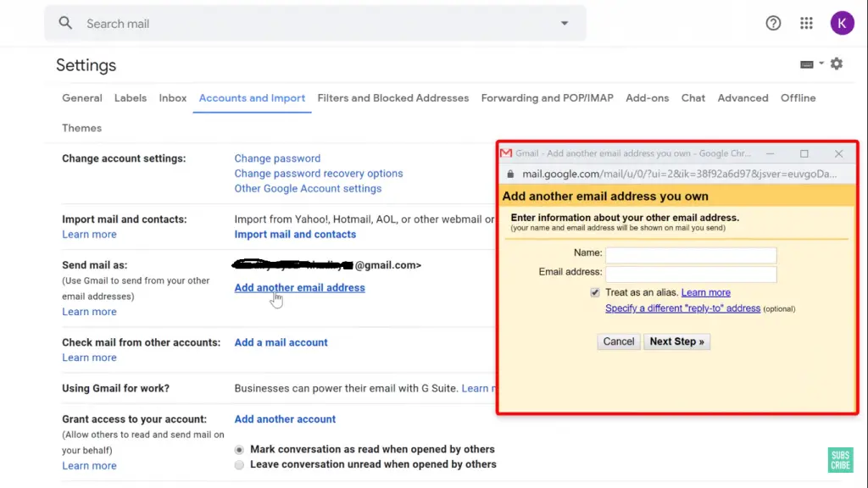Click Learn more under Grant access
This screenshot has width=868, height=488.
(89, 465)
